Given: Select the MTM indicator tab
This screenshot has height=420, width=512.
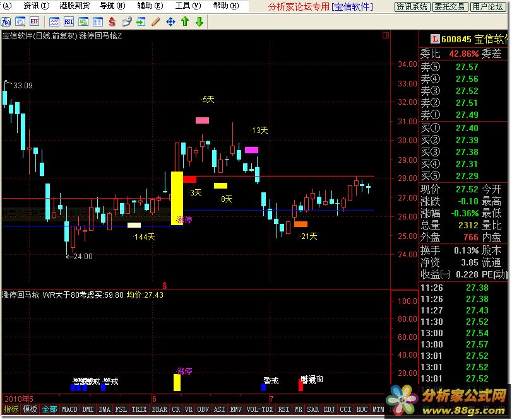Looking at the screenshot, I should tap(378, 409).
